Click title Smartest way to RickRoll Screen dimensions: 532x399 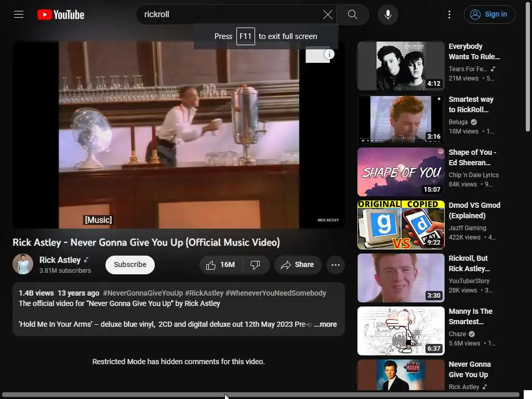[471, 104]
